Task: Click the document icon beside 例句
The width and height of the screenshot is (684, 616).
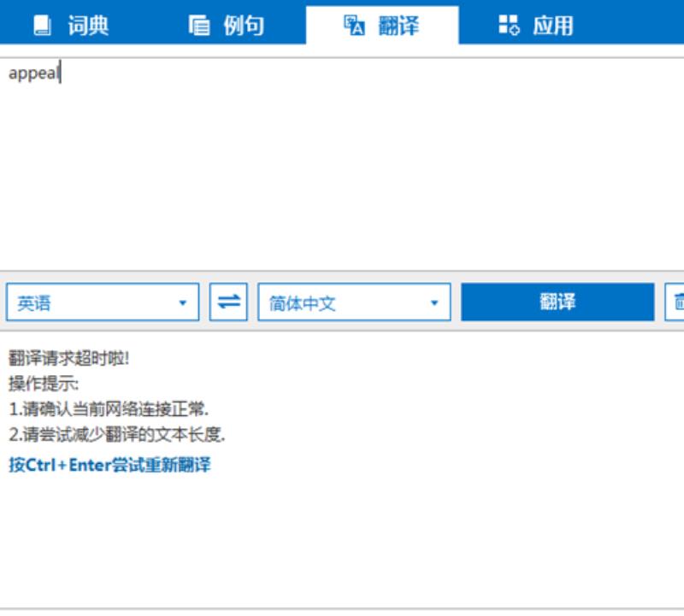Action: tap(199, 26)
